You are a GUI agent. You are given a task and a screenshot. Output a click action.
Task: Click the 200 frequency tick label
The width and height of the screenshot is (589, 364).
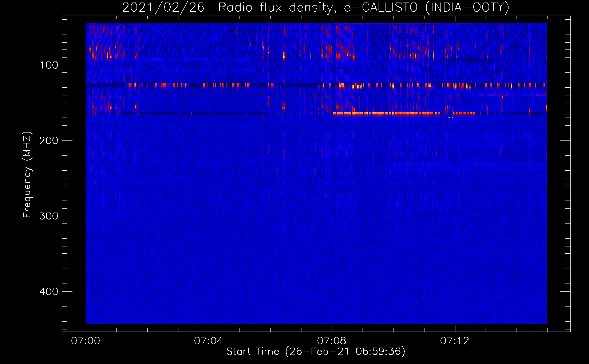tap(49, 141)
